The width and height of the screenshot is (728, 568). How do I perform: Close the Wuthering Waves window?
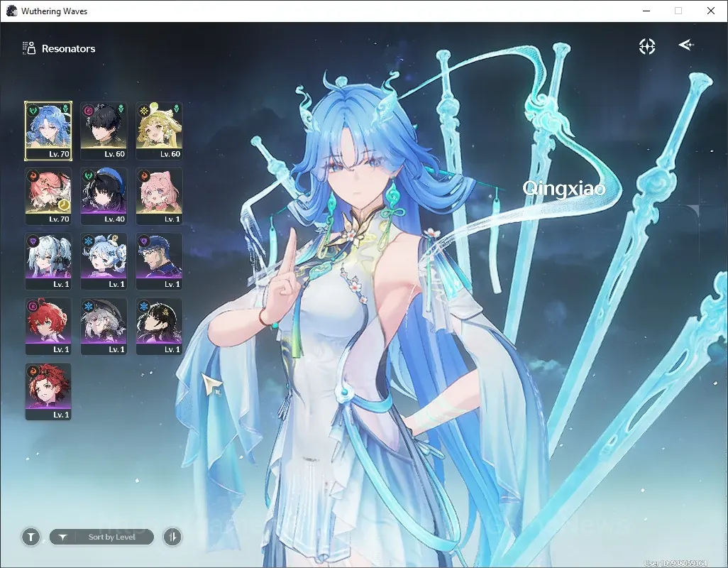[x=711, y=11]
